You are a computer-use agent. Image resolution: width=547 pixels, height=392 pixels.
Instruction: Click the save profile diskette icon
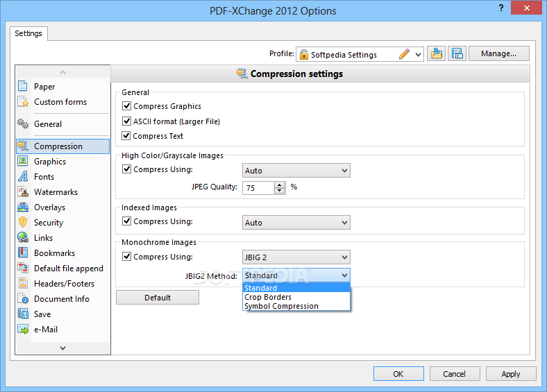point(457,53)
